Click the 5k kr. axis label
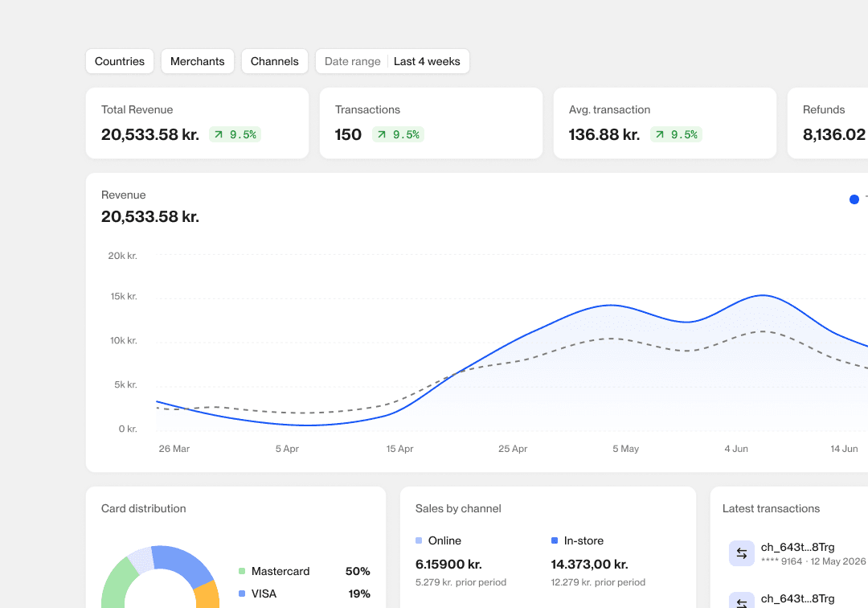868x608 pixels. tap(125, 384)
